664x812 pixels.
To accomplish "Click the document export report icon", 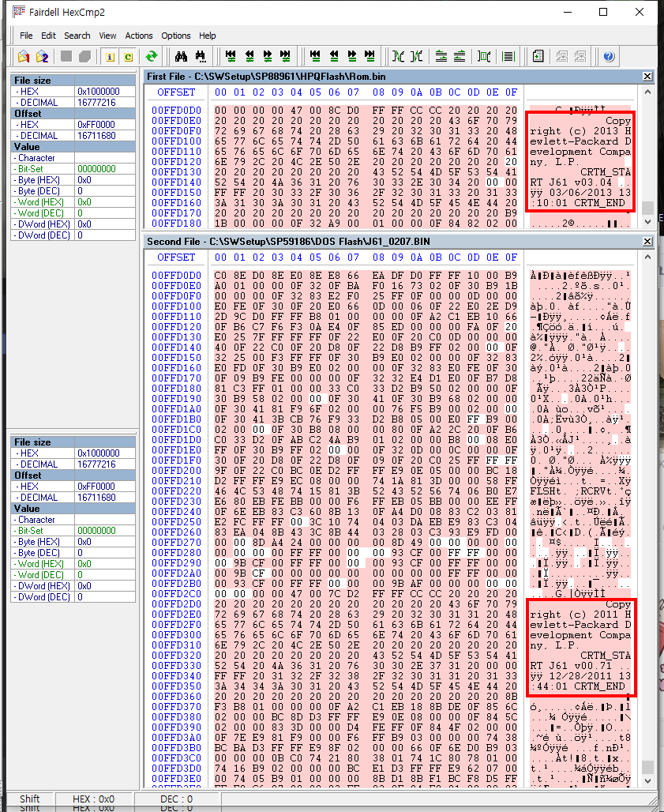I will coord(538,56).
